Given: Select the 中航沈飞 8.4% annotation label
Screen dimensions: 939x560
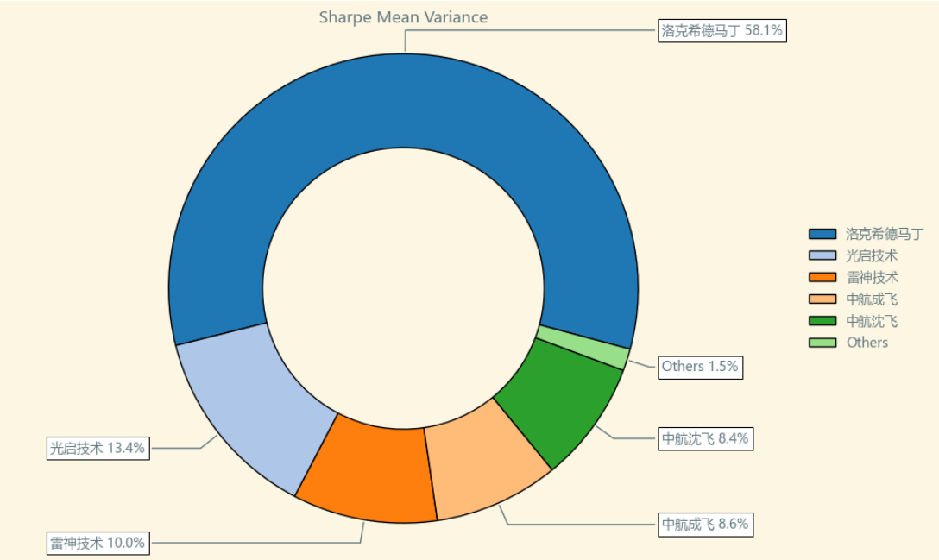Looking at the screenshot, I should coord(705,439).
